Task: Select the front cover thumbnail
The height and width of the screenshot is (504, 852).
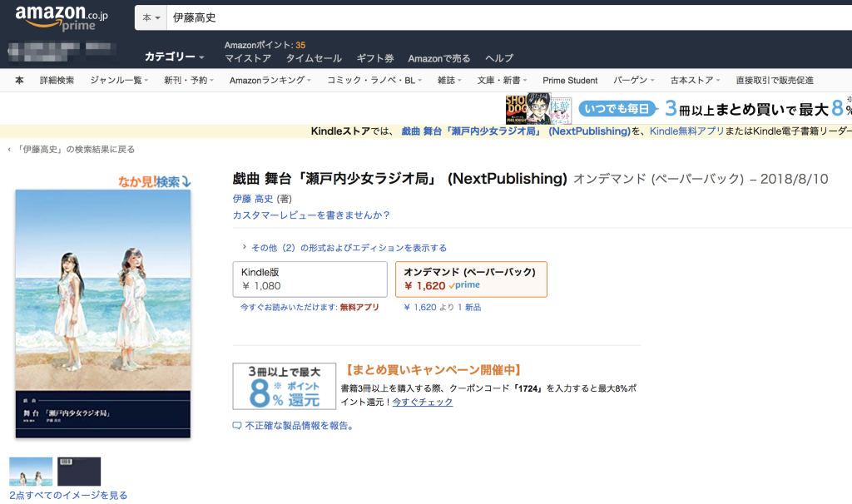Action: pos(31,472)
